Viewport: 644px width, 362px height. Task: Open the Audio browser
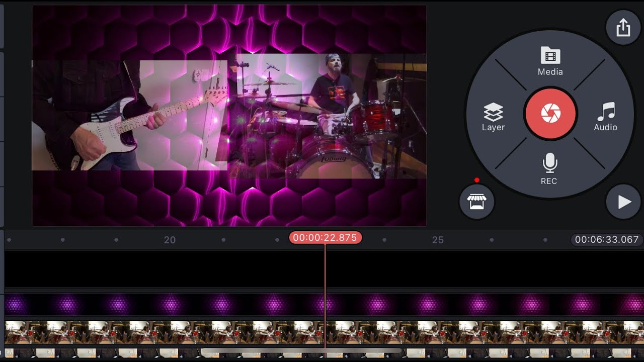pyautogui.click(x=605, y=117)
